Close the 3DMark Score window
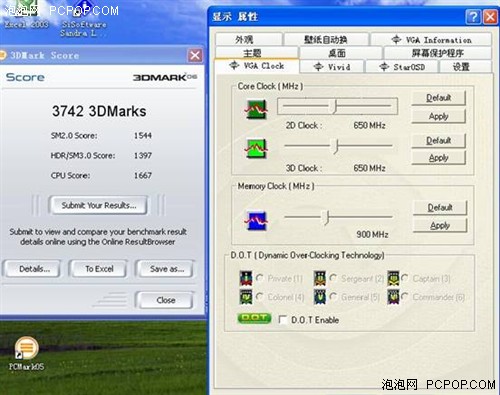The width and height of the screenshot is (500, 395). click(195, 55)
